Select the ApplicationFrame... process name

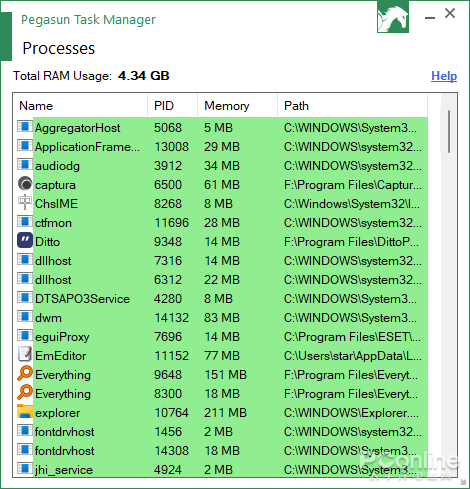click(87, 147)
